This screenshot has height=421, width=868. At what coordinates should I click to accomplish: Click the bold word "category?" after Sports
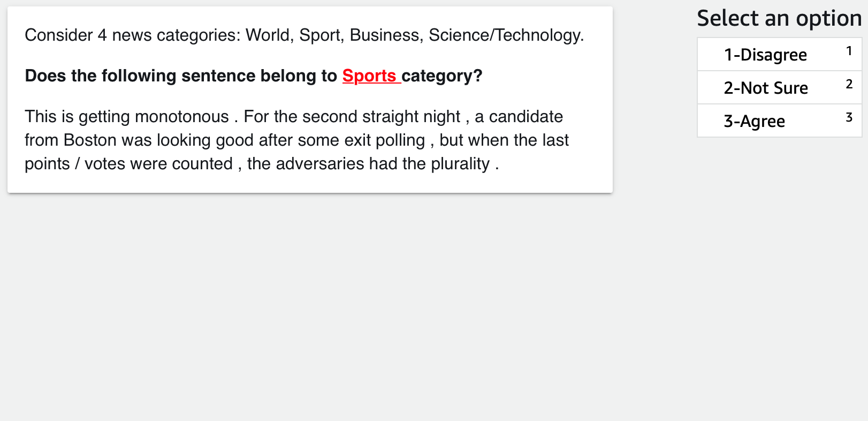[x=442, y=76]
